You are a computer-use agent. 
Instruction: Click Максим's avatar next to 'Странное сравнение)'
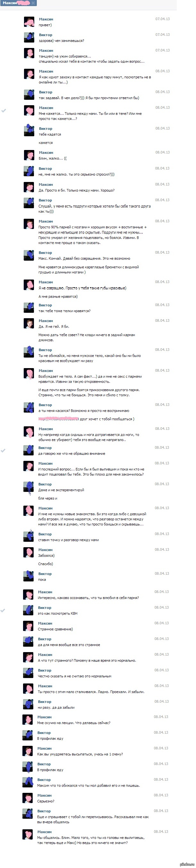pyautogui.click(x=28, y=626)
